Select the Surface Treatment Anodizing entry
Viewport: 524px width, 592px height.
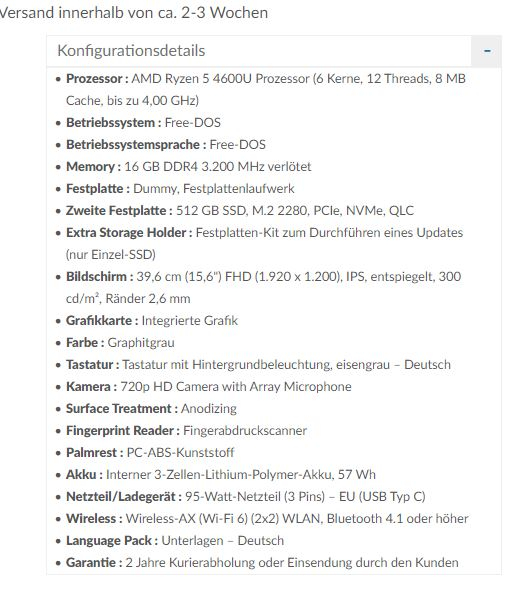[x=151, y=409]
